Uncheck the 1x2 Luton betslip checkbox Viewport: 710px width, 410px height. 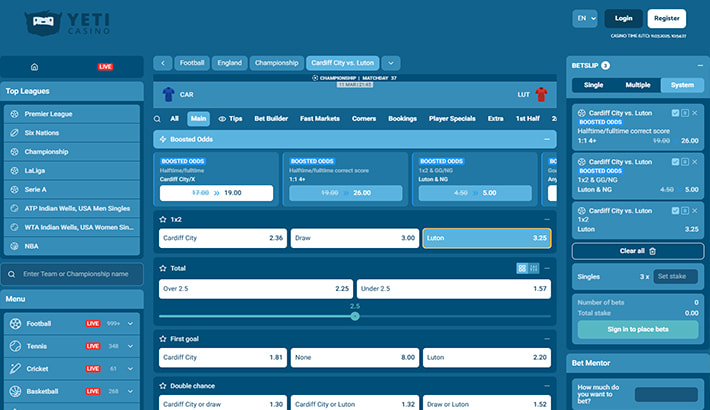pyautogui.click(x=675, y=211)
